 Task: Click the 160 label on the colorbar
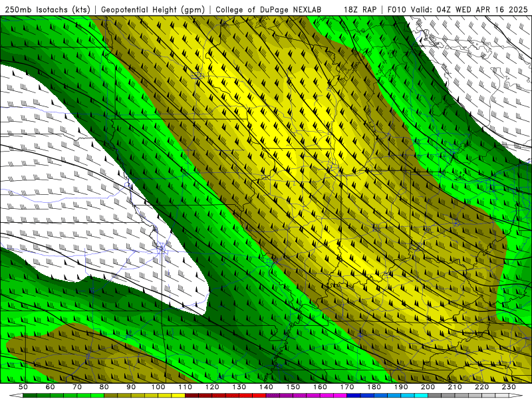pyautogui.click(x=321, y=387)
